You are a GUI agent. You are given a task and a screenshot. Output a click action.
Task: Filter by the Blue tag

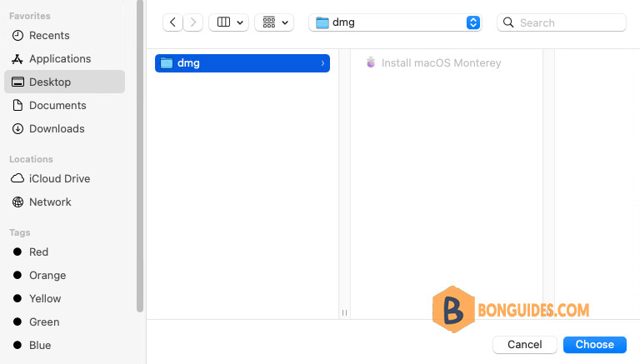(64, 345)
